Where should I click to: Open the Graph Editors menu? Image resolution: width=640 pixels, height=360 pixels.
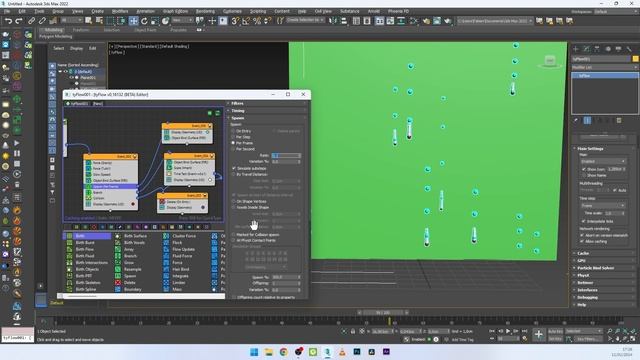175,11
